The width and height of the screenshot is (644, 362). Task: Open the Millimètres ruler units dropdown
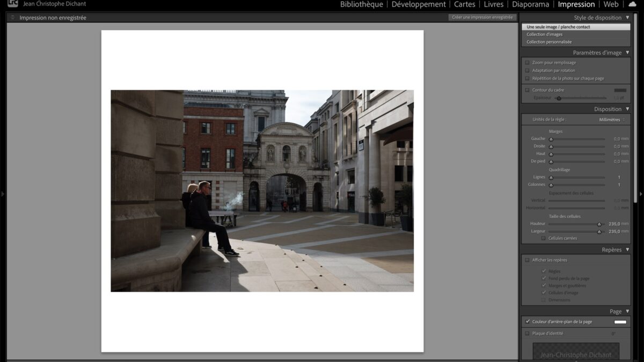pos(611,120)
